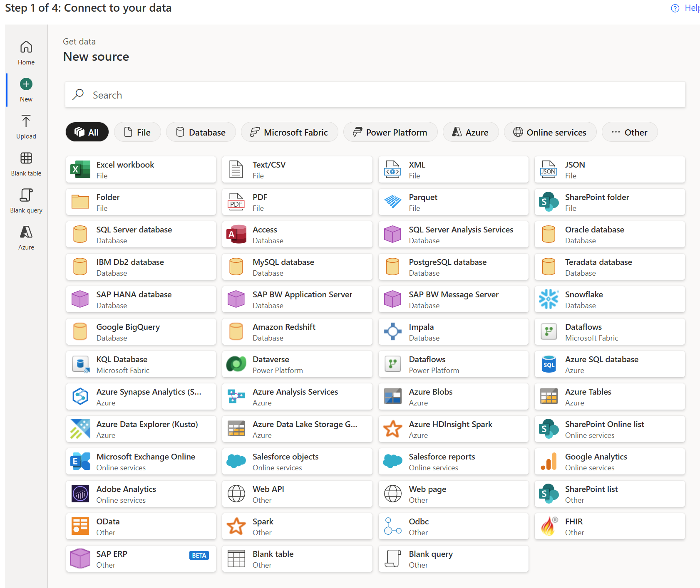Select the Teradata database connector
The height and width of the screenshot is (588, 700).
point(610,267)
